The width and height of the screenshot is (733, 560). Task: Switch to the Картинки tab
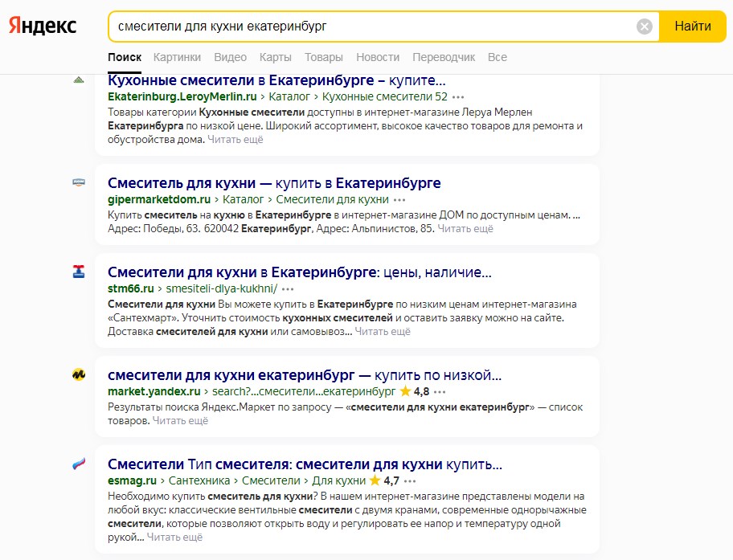pyautogui.click(x=177, y=57)
